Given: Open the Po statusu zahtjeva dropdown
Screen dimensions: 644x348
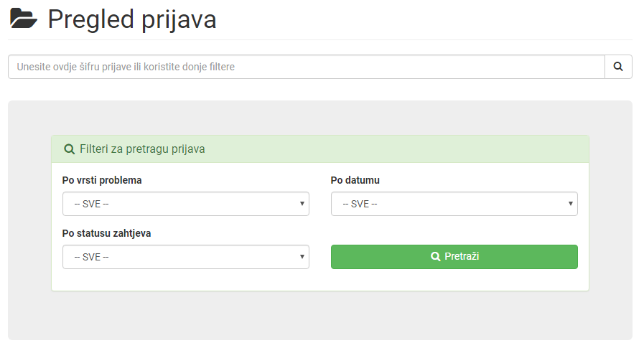Looking at the screenshot, I should coord(186,257).
